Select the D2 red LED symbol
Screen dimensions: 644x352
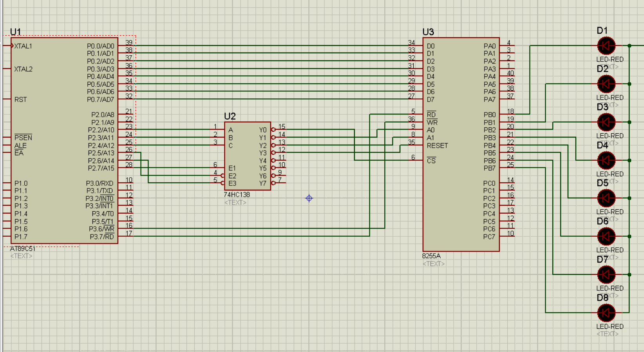[x=606, y=84]
